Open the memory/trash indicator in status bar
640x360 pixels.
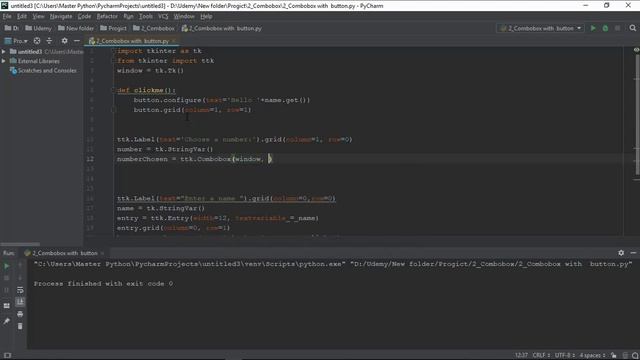(x=625, y=356)
